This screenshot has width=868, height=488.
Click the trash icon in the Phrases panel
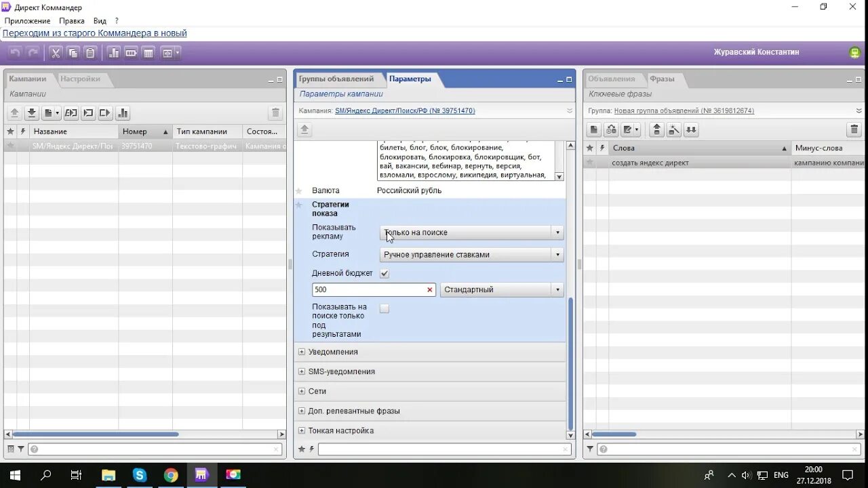(x=854, y=129)
